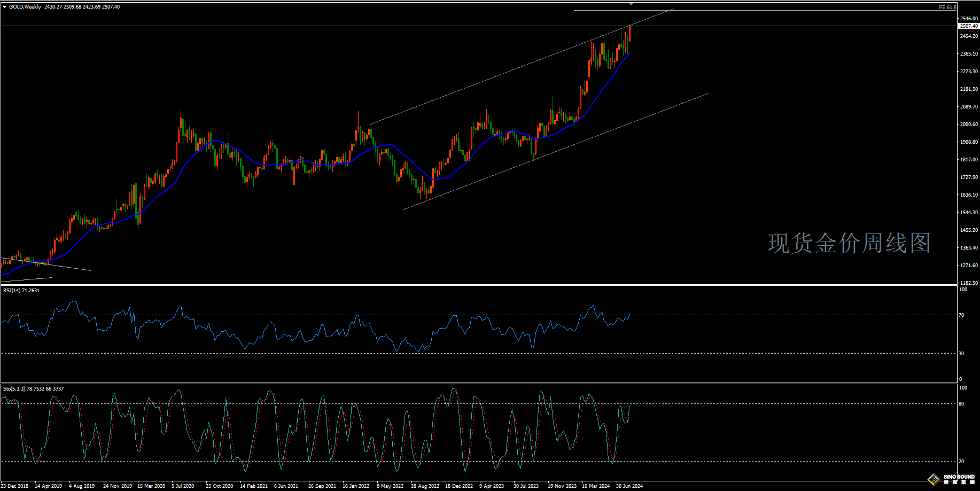980x491 pixels.
Task: Click the RSI 70 level axis label
Action: coord(961,315)
